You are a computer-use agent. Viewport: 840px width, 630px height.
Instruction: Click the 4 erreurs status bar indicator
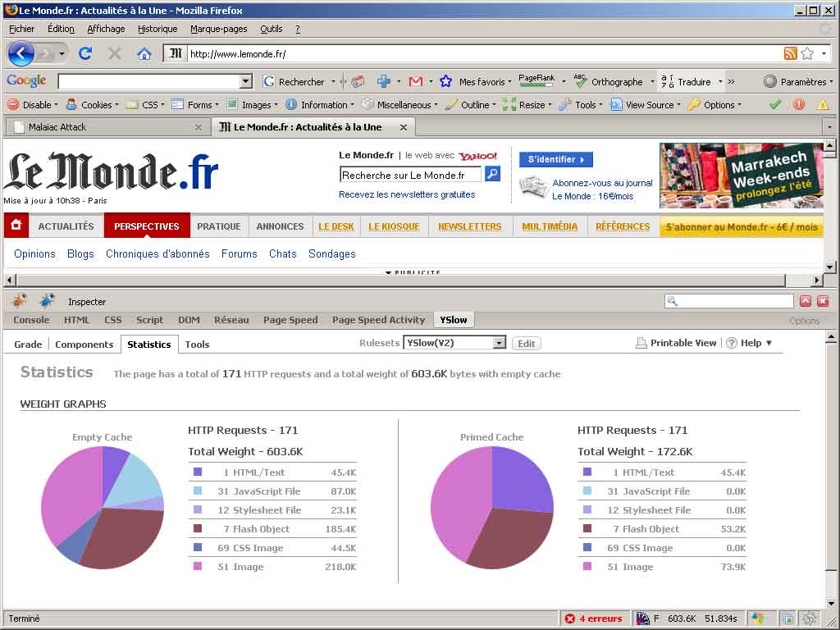coord(594,619)
